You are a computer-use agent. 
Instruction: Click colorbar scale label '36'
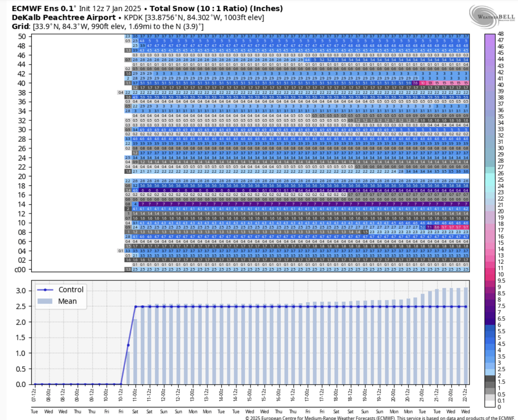click(x=501, y=110)
